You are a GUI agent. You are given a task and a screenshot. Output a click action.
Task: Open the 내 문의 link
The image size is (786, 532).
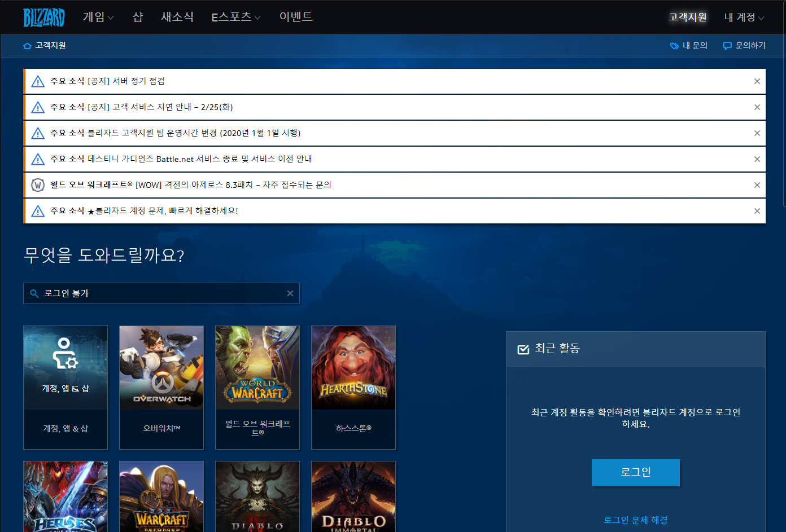coord(695,46)
